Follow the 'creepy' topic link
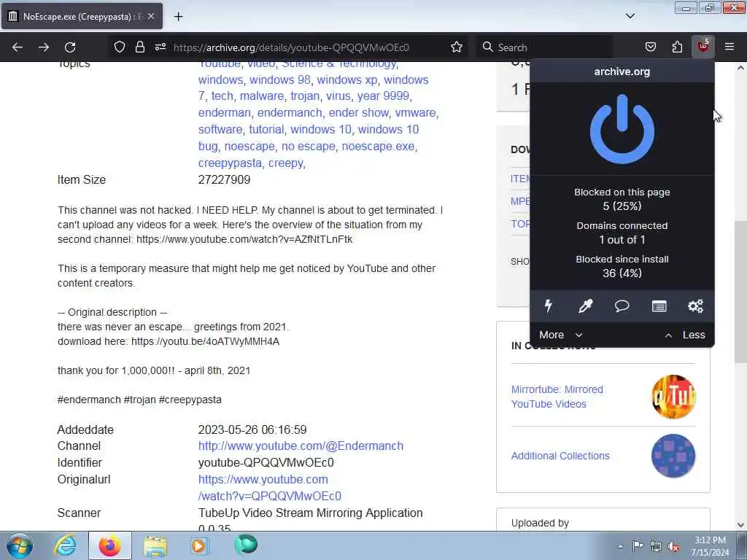747x560 pixels. click(x=285, y=163)
